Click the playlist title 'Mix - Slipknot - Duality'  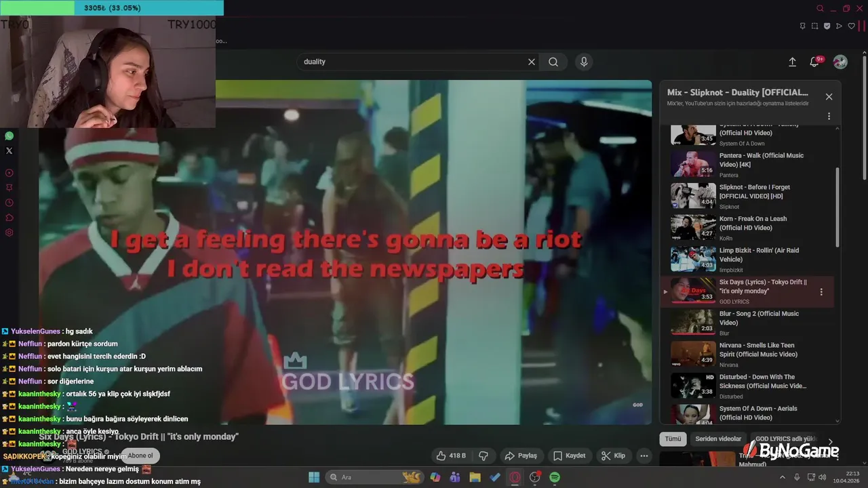(738, 92)
